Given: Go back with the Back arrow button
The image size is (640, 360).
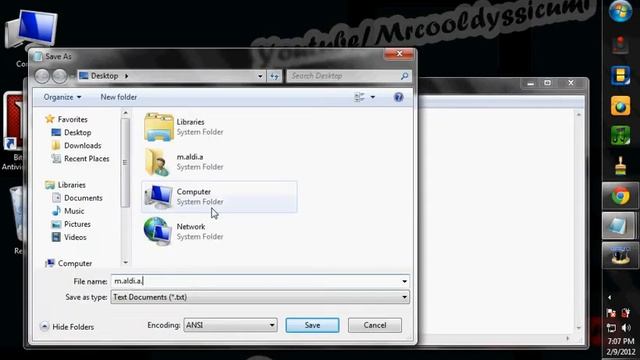Looking at the screenshot, I should pyautogui.click(x=42, y=76).
